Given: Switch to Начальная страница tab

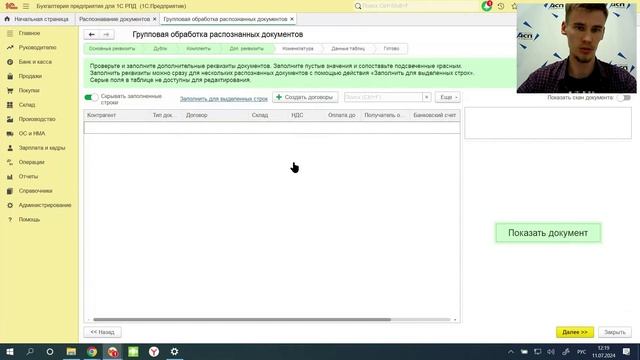Looking at the screenshot, I should tap(37, 19).
